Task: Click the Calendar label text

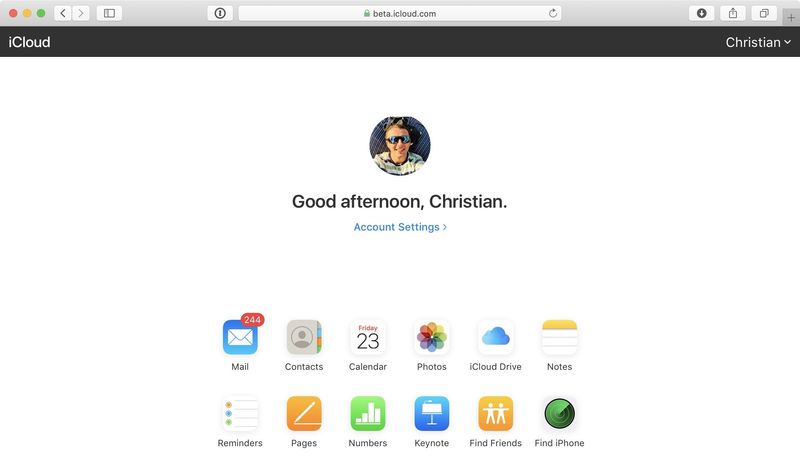Action: pyautogui.click(x=367, y=367)
